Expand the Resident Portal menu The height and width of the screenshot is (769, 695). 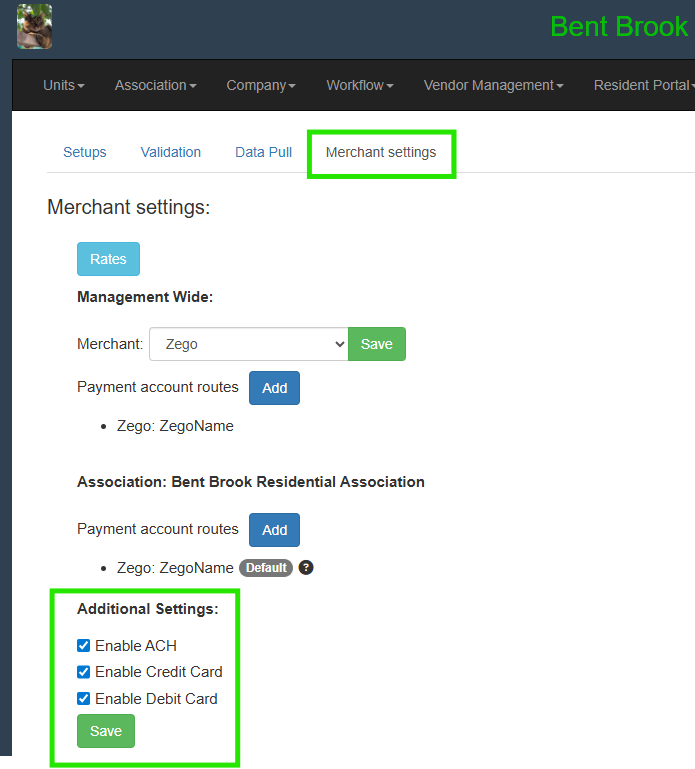click(x=643, y=86)
